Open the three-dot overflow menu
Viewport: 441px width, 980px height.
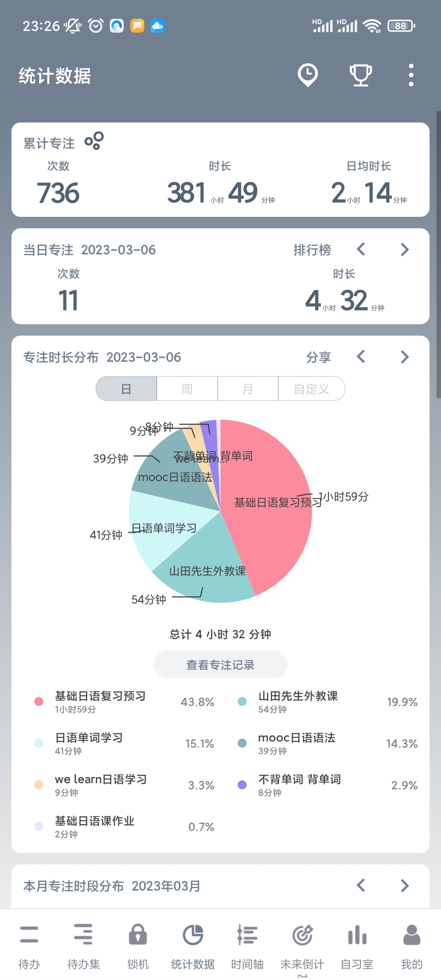click(411, 75)
